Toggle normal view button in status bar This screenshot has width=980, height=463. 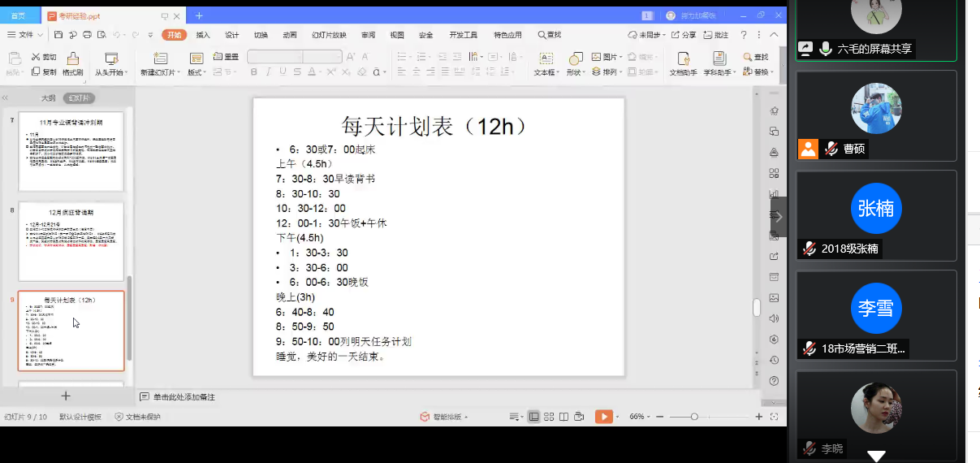(533, 417)
